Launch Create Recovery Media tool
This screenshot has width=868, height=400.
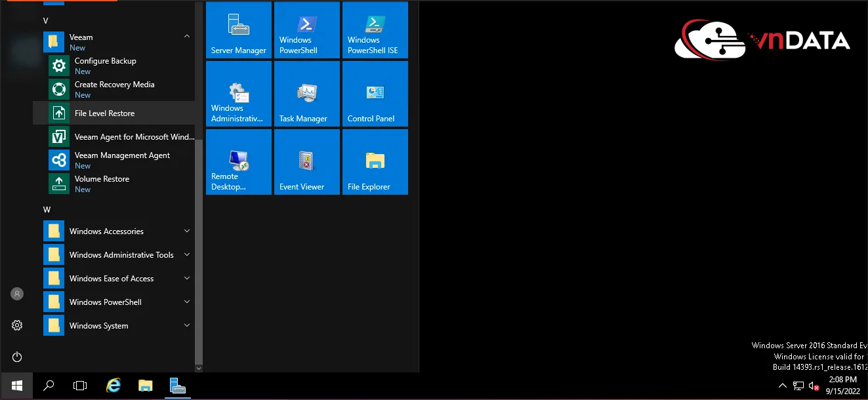tap(115, 89)
